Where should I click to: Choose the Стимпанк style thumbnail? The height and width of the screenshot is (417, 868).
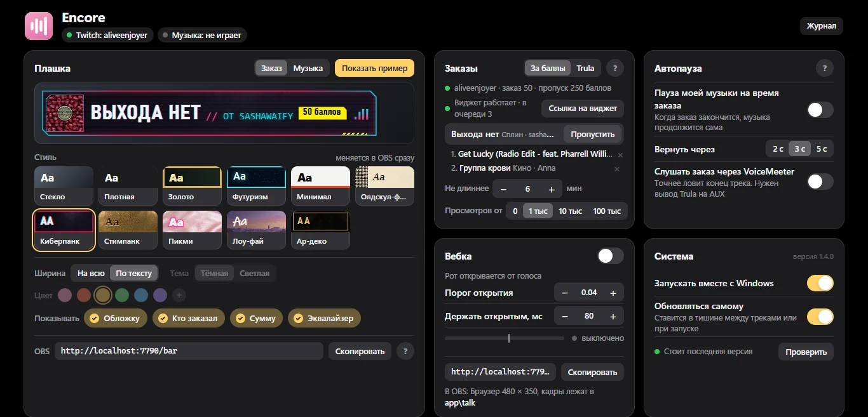click(128, 230)
